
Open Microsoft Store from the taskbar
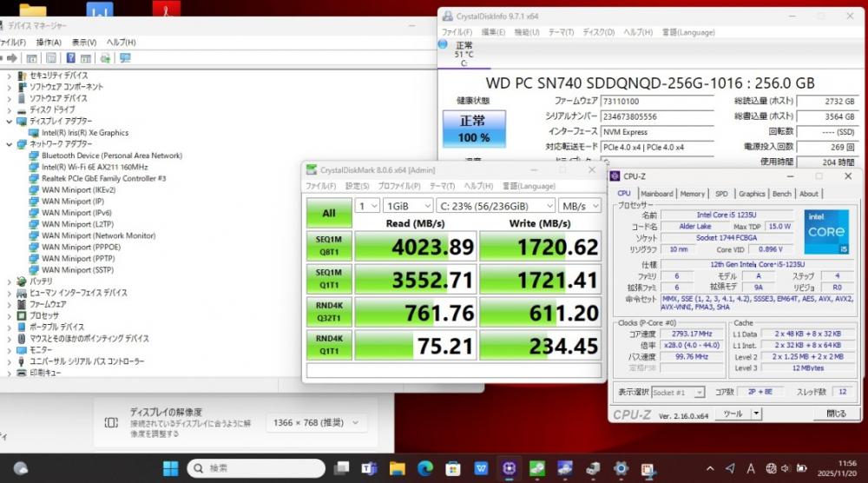pos(453,468)
